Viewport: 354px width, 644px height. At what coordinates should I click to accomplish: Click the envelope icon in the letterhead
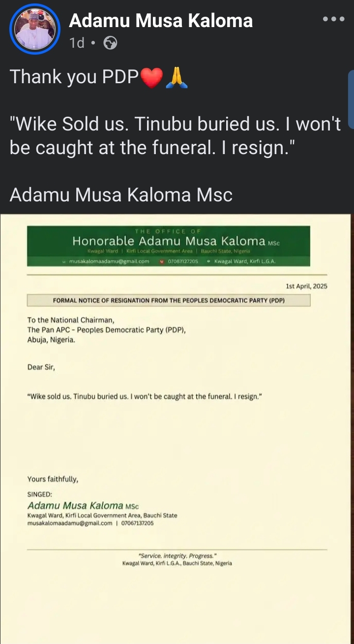coord(64,261)
